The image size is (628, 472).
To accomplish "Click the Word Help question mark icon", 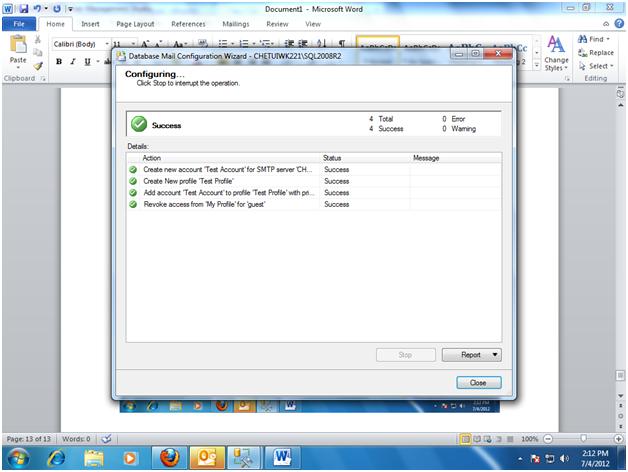I will tap(619, 23).
